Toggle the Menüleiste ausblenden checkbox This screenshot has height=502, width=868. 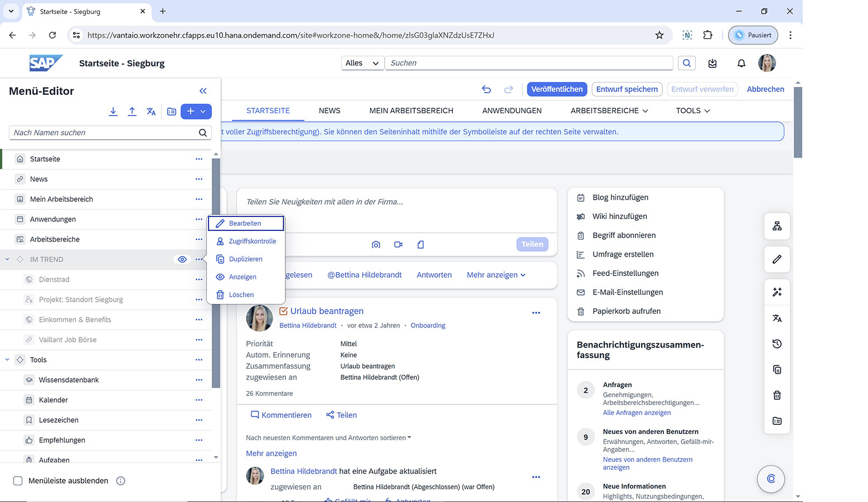(x=18, y=481)
